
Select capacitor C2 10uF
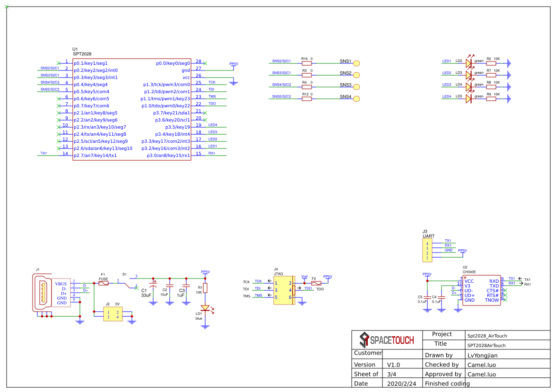(x=170, y=285)
